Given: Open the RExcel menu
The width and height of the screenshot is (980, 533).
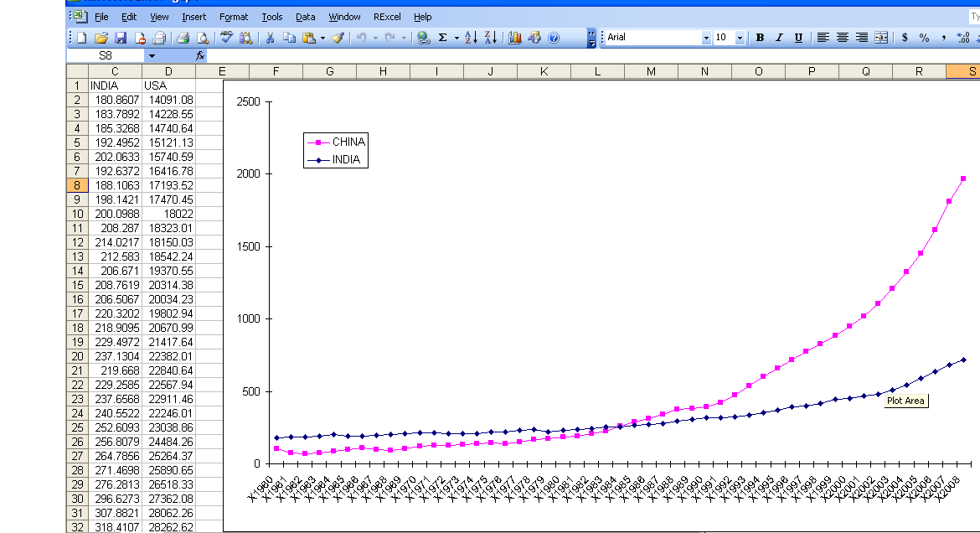Looking at the screenshot, I should (x=387, y=17).
